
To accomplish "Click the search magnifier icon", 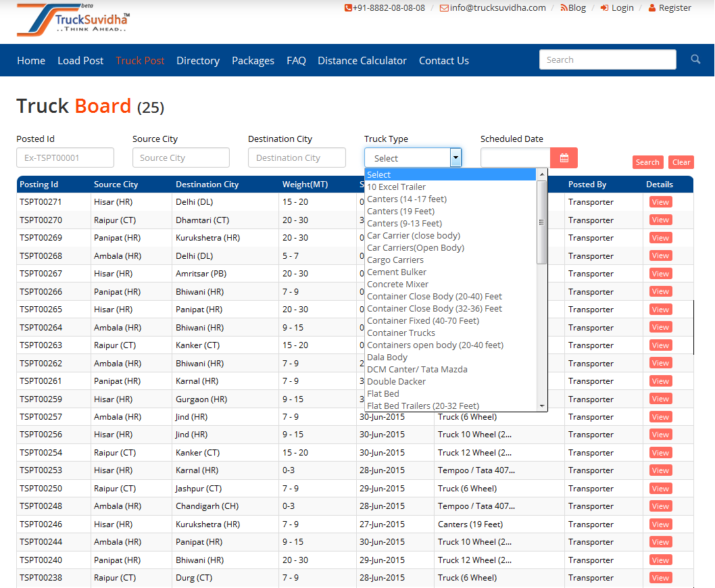I will pos(695,59).
